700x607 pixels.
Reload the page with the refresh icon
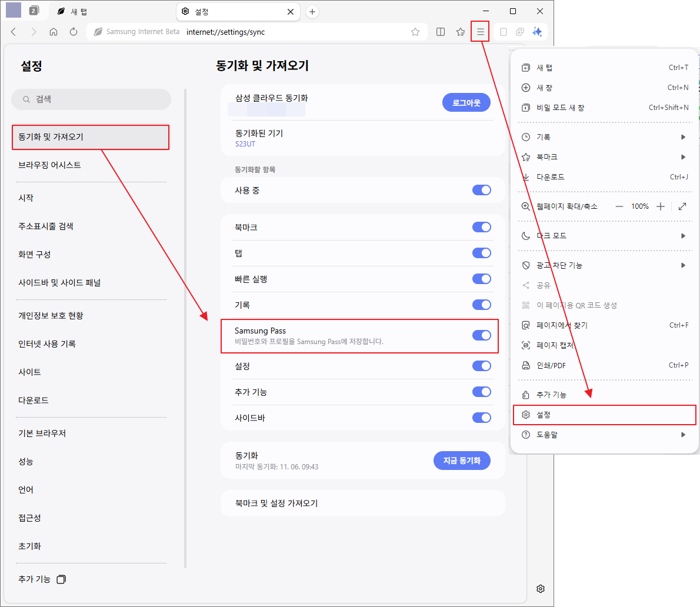click(73, 32)
